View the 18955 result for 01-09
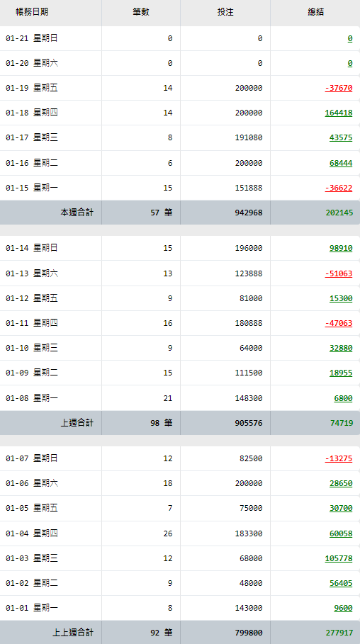 coord(341,373)
